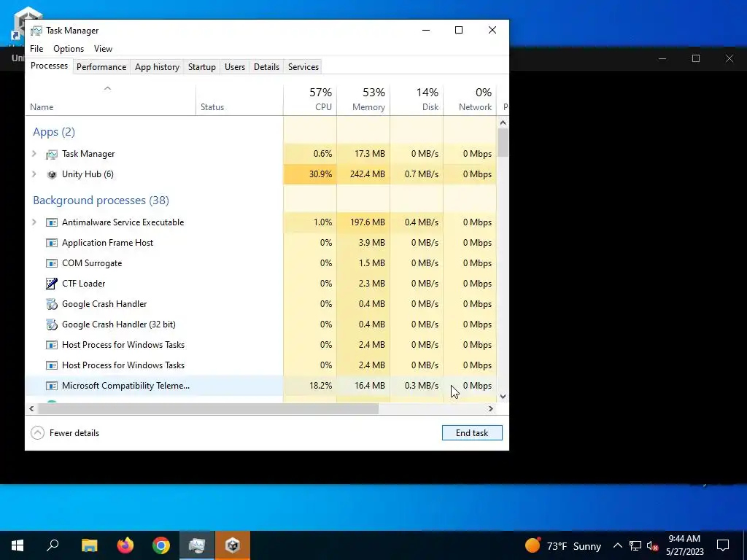This screenshot has height=560, width=747.
Task: Click the Application Frame Host icon
Action: tap(52, 243)
